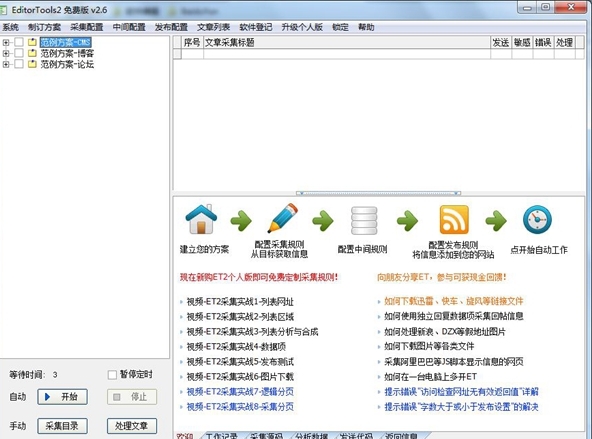Click folder icon of 范例方案-博客
Viewport: 592px width, 439px height.
click(32, 53)
